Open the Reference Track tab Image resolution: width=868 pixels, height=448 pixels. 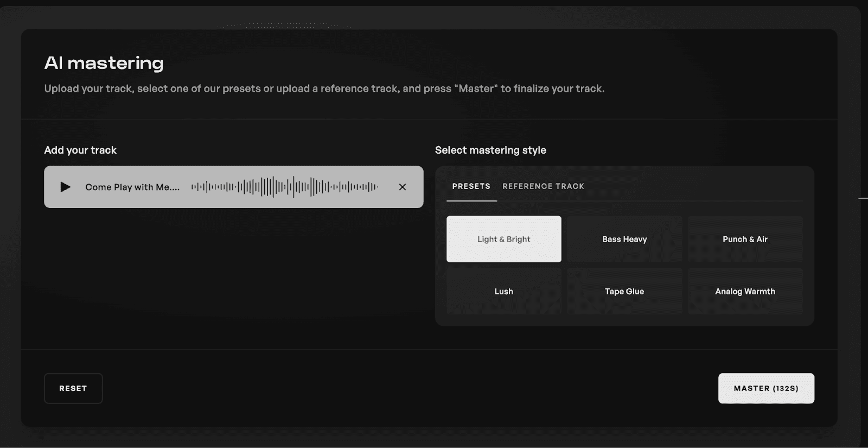pyautogui.click(x=544, y=186)
